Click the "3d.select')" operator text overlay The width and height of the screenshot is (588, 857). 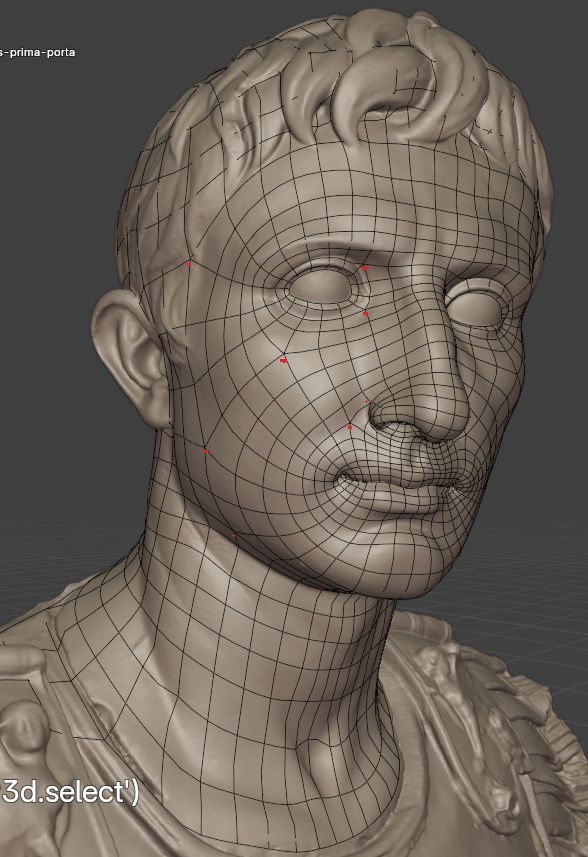tap(70, 792)
